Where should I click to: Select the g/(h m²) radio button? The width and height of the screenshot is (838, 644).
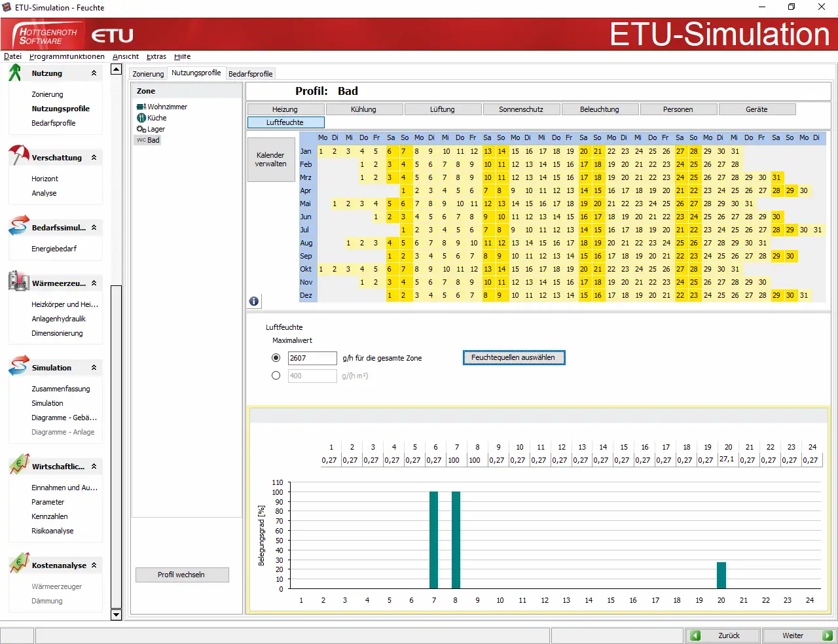(276, 376)
